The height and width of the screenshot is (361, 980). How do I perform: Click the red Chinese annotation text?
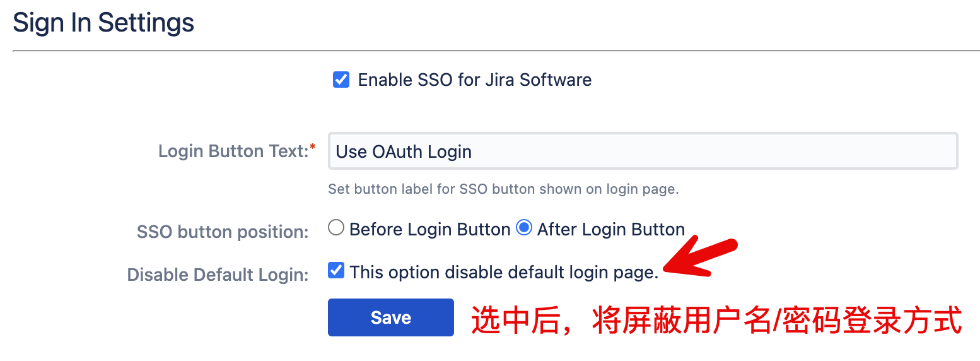click(x=716, y=319)
